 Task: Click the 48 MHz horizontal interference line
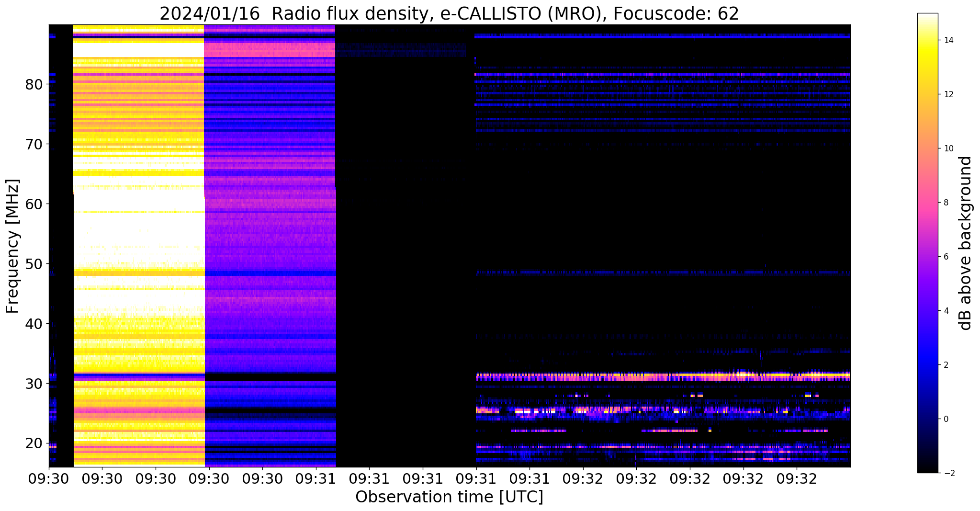663,273
